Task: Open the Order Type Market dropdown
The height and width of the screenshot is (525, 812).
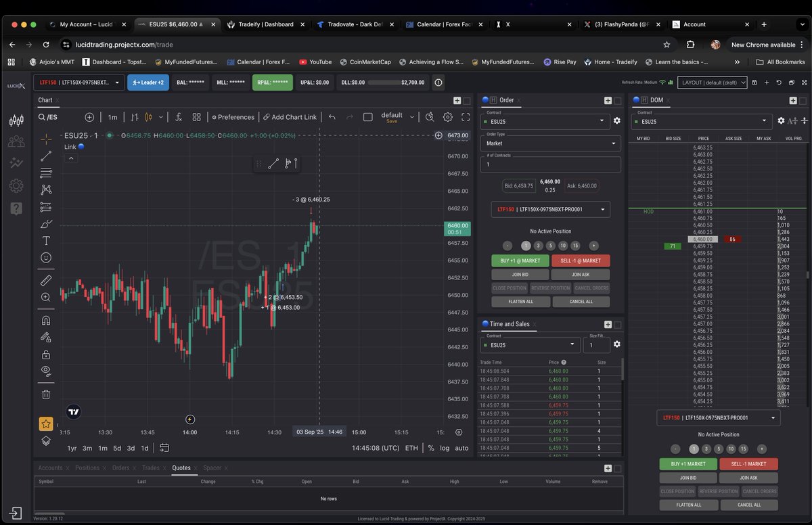Action: [x=551, y=143]
